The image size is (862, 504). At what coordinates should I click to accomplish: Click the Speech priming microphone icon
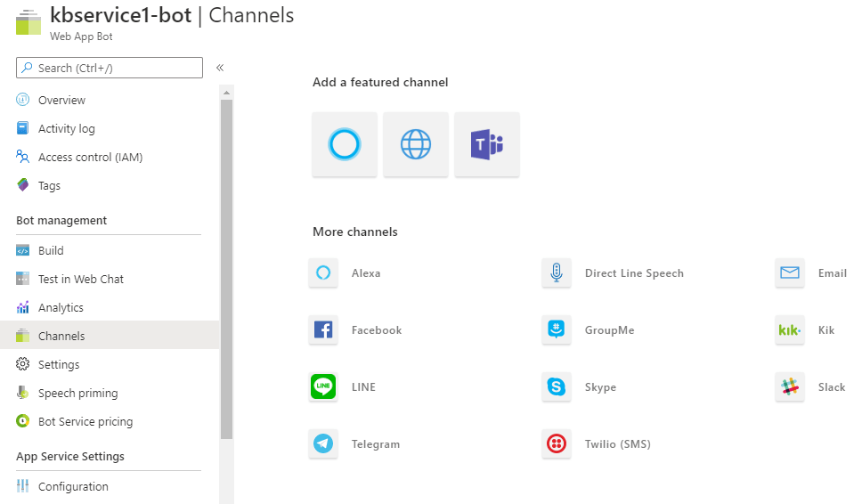(x=22, y=393)
